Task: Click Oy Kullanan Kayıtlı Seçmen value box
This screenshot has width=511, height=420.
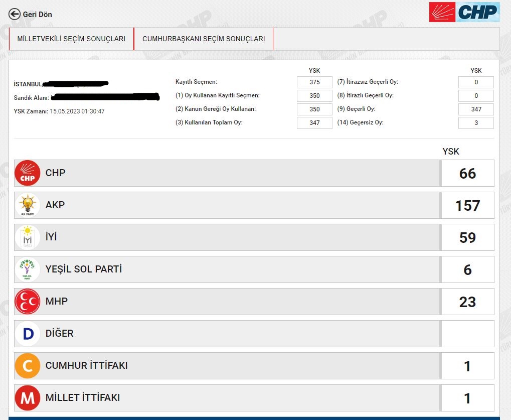Action: [314, 96]
